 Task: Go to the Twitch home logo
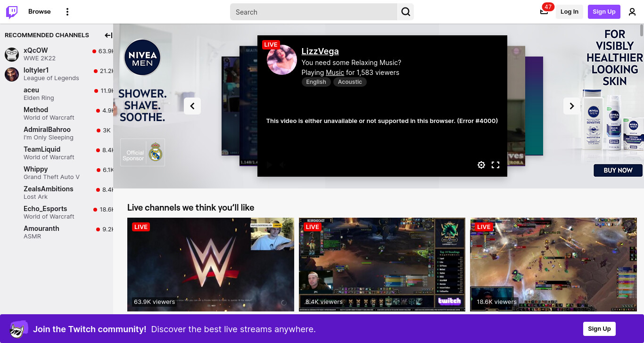pyautogui.click(x=12, y=12)
